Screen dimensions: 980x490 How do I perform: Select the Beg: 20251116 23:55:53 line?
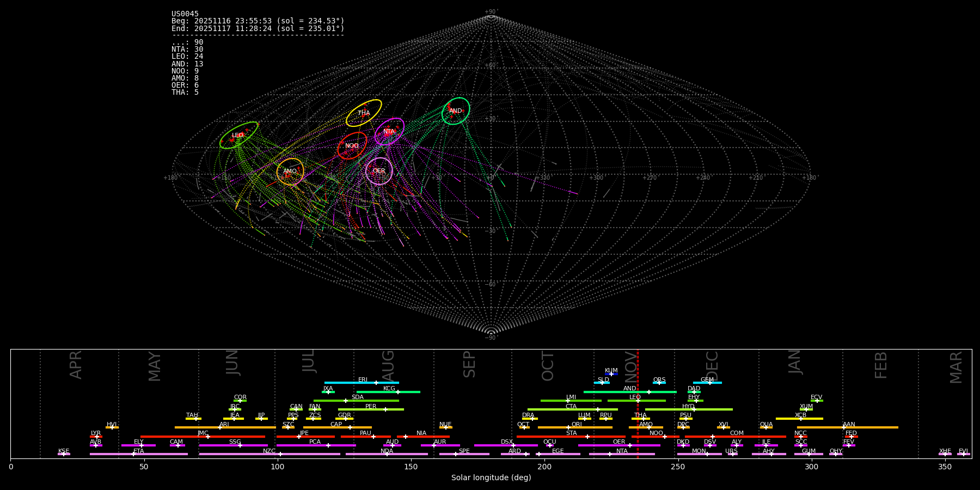point(258,21)
